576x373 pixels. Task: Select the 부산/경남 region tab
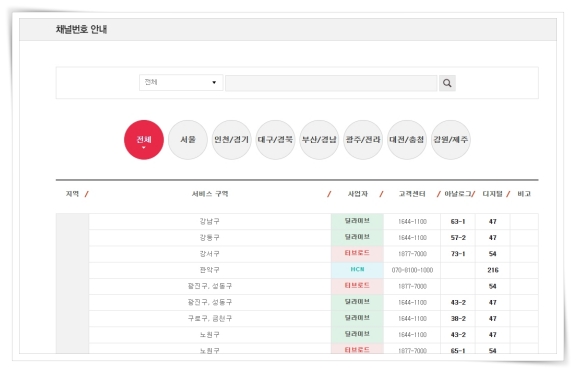319,140
